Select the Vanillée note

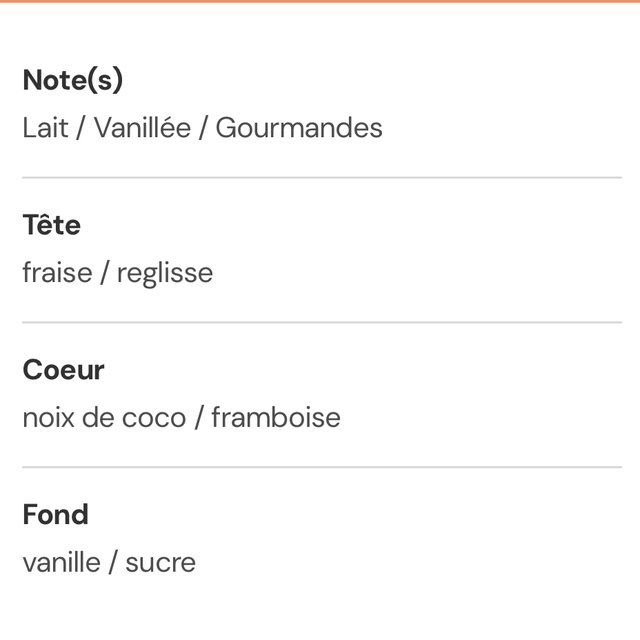(142, 128)
